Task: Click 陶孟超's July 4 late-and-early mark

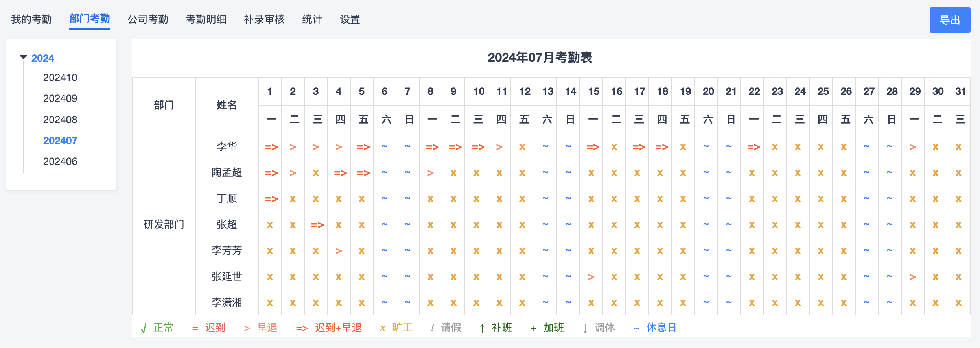Action: (340, 173)
